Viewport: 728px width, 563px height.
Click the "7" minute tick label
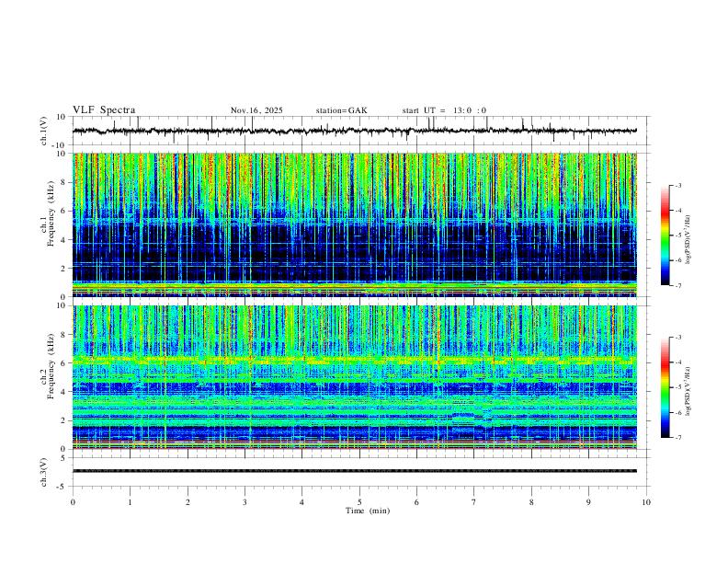pos(474,502)
